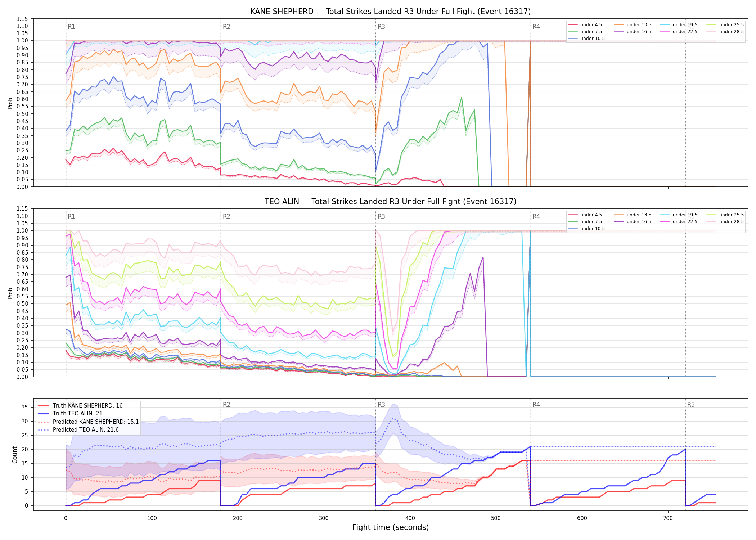Click the 'Count' y-axis label
756x540 pixels.
click(15, 455)
